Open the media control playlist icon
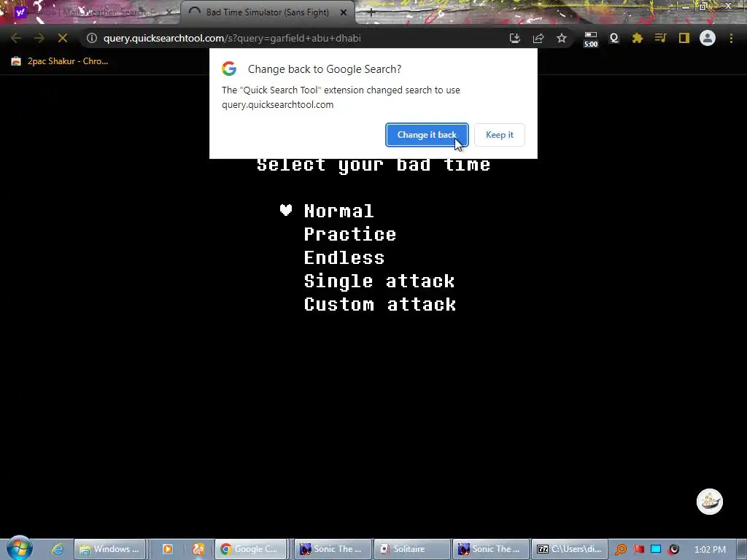The height and width of the screenshot is (560, 747). click(660, 38)
